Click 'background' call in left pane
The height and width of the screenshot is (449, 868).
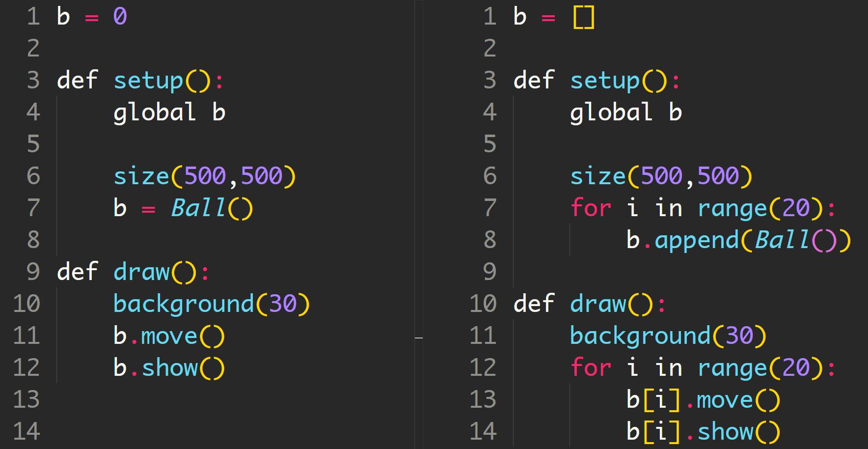pyautogui.click(x=184, y=304)
